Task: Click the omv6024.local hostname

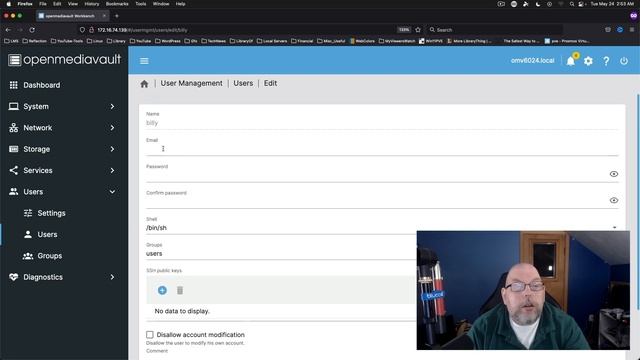Action: click(533, 60)
